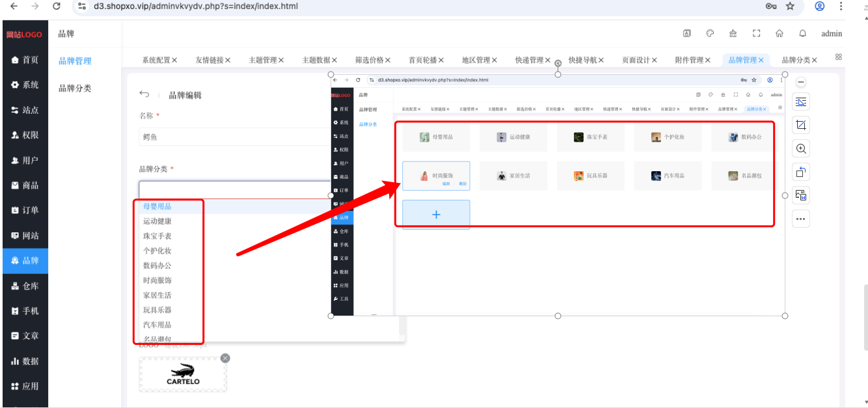Click the CARTELO logo thumbnail
Screen dimensions: 868x408
point(183,375)
